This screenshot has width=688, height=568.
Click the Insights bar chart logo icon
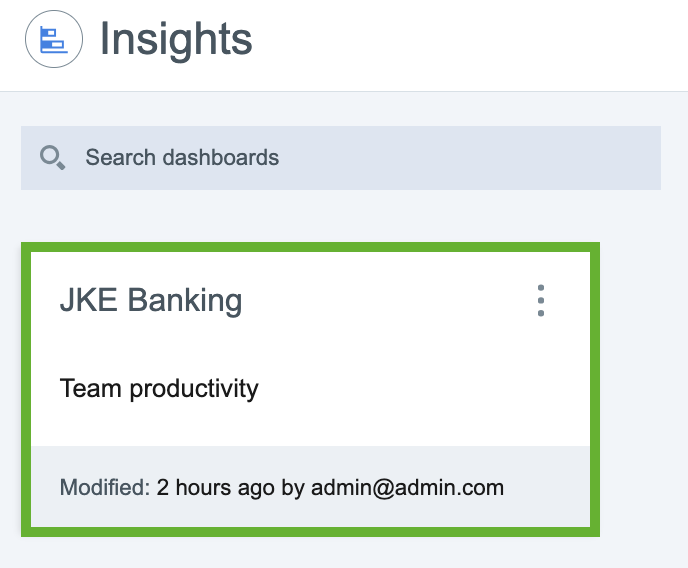(x=54, y=39)
